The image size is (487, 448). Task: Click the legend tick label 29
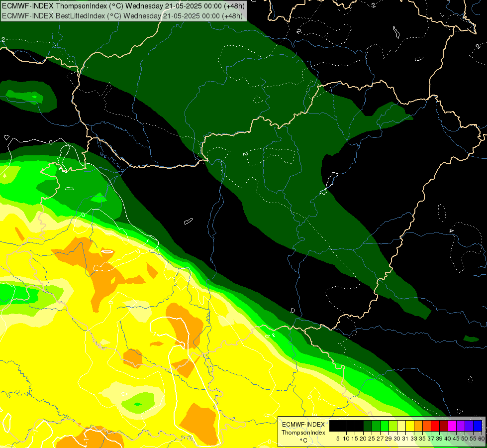389,439
